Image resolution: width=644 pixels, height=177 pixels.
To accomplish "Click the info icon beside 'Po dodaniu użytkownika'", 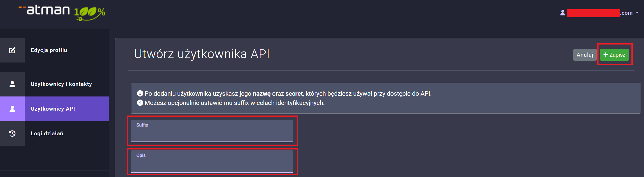I will click(x=140, y=93).
